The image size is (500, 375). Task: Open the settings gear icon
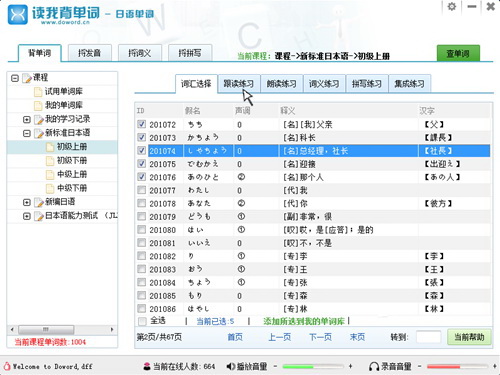(452, 7)
